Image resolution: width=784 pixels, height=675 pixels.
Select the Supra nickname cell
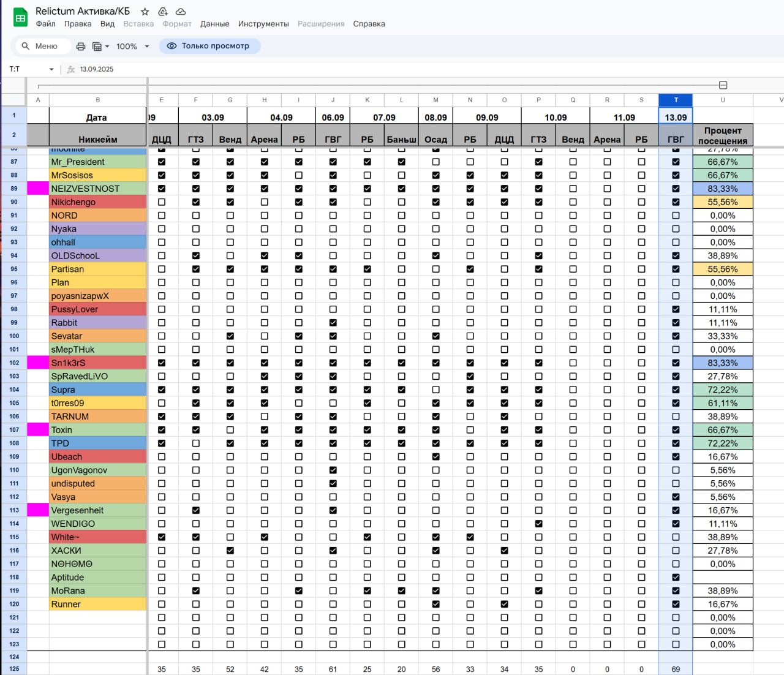pyautogui.click(x=97, y=390)
